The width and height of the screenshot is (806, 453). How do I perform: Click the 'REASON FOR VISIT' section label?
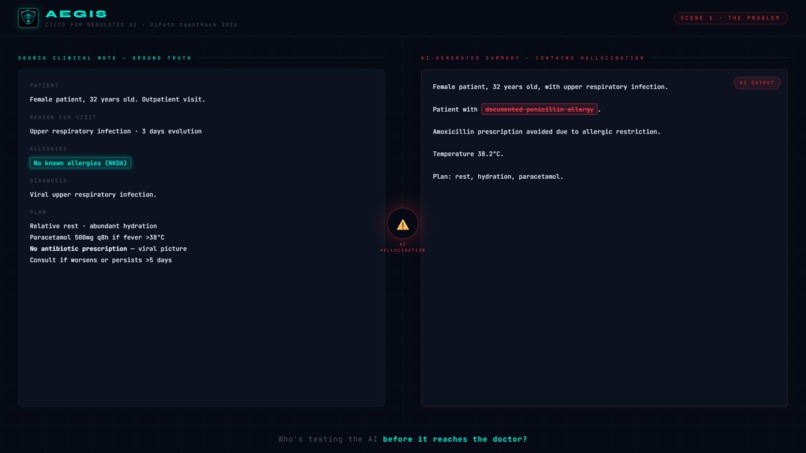click(63, 117)
